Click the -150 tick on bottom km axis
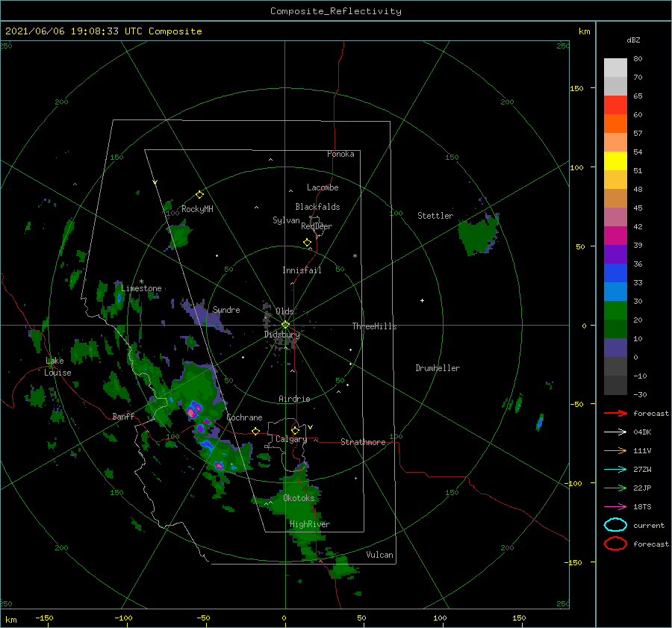Screen dimensions: 672x628 coord(44,618)
